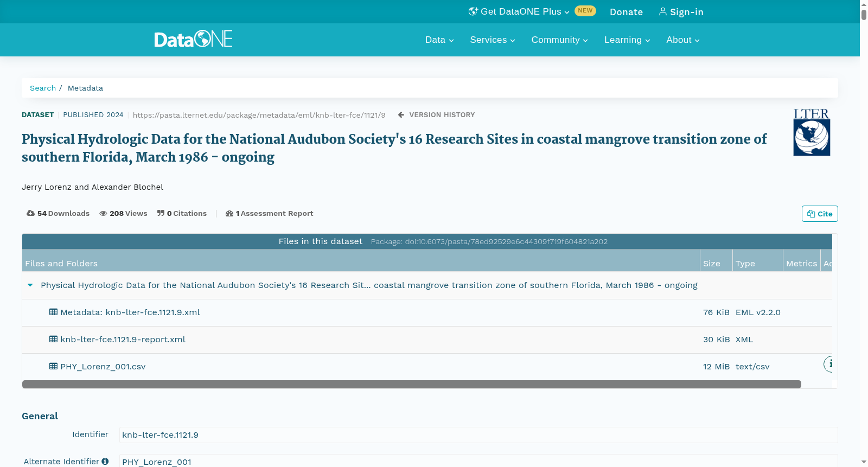Click the table icon beside PHY_Lorenz_001.csv
The image size is (868, 467).
(x=53, y=366)
